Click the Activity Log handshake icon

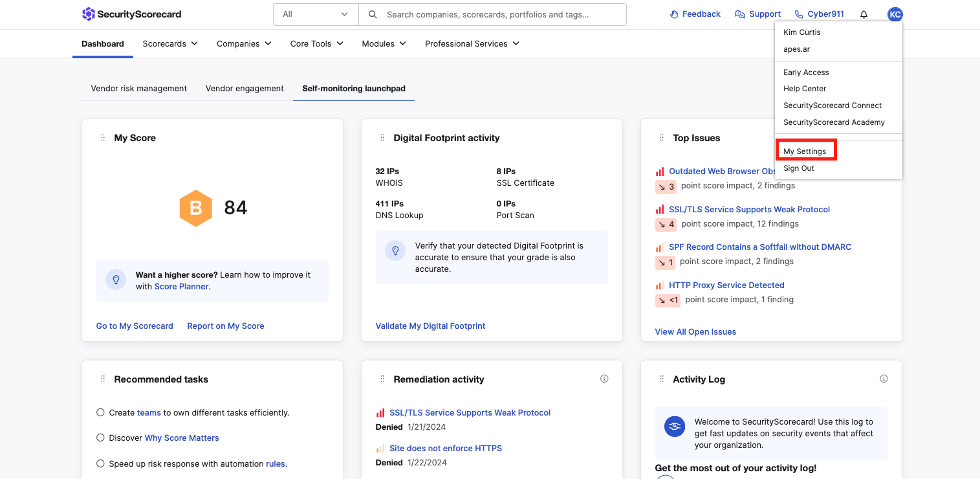click(x=675, y=427)
